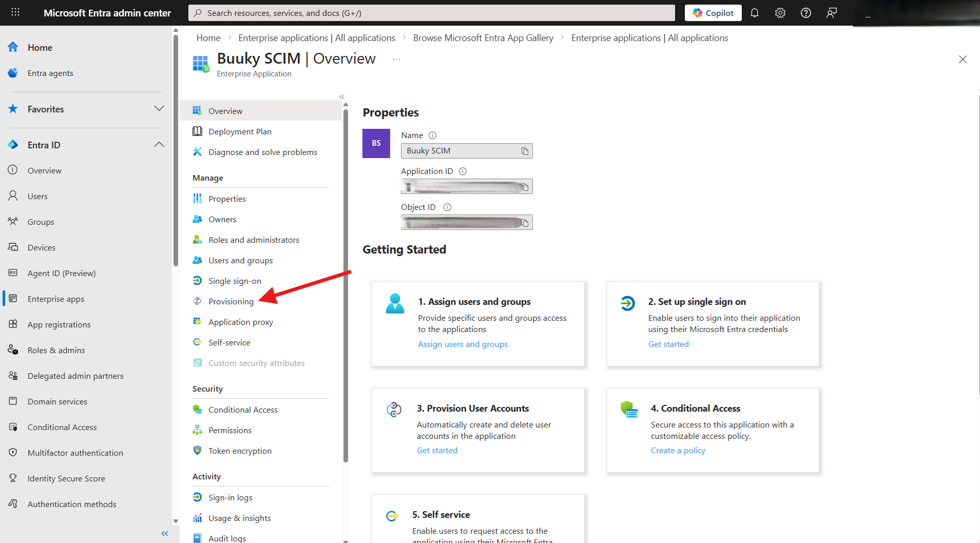This screenshot has height=543, width=980.
Task: Click Create a policy under Conditional Access
Action: point(678,450)
